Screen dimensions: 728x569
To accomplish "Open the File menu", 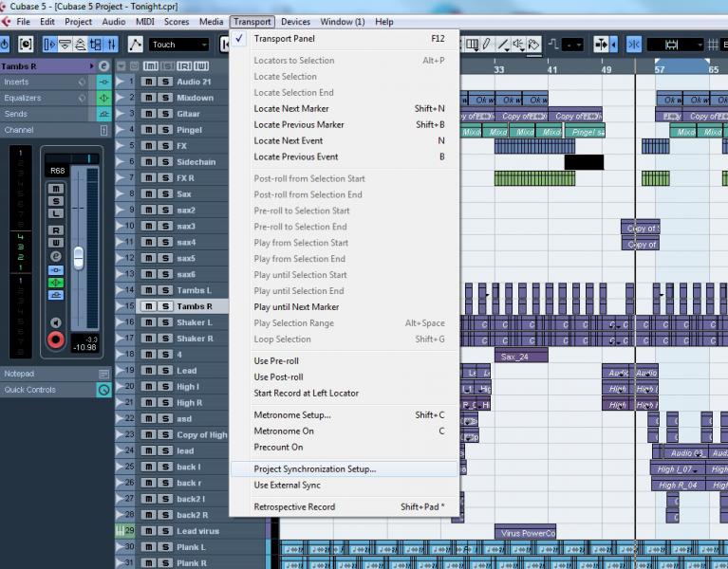I will pyautogui.click(x=23, y=22).
